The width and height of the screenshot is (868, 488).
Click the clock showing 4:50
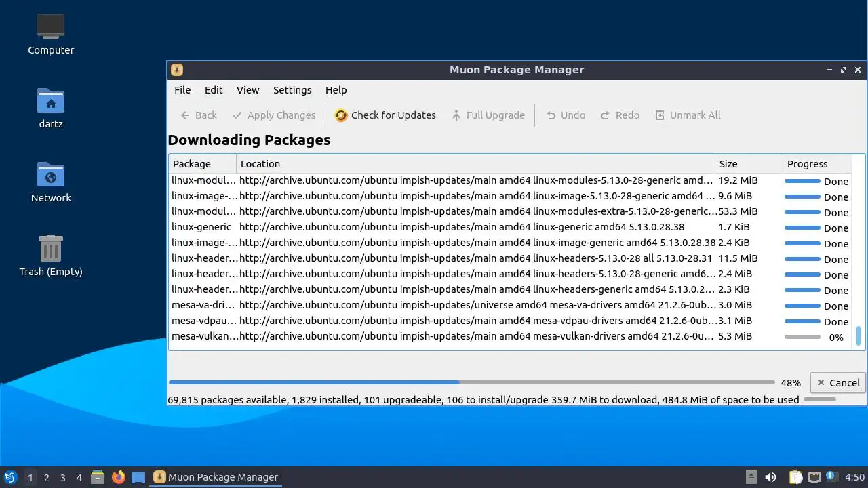pos(854,477)
